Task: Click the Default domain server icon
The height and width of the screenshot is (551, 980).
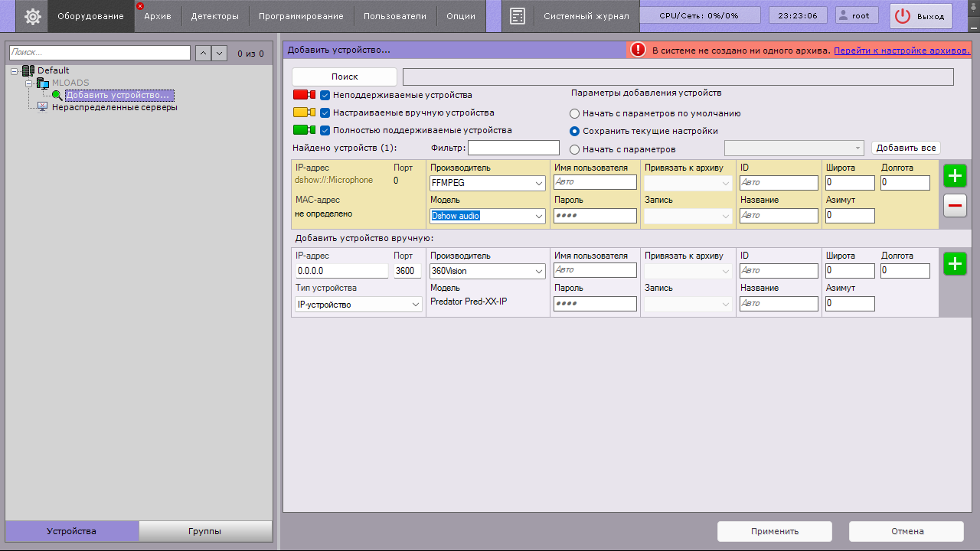Action: click(x=28, y=70)
